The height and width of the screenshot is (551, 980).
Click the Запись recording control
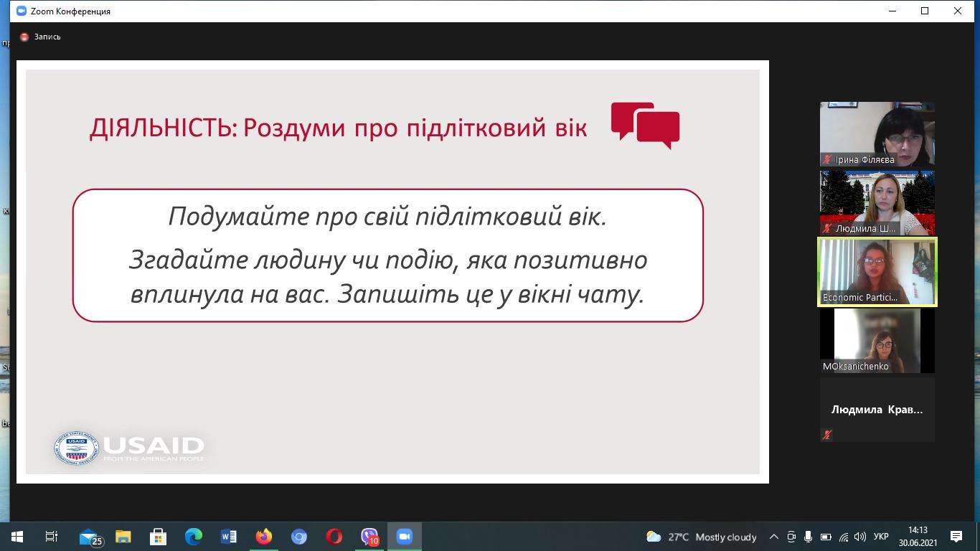click(x=39, y=35)
